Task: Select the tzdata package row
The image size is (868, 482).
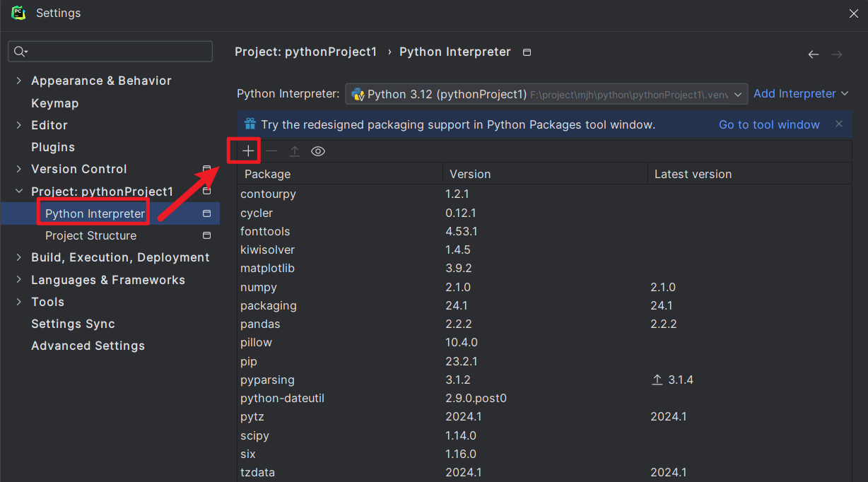Action: 544,472
